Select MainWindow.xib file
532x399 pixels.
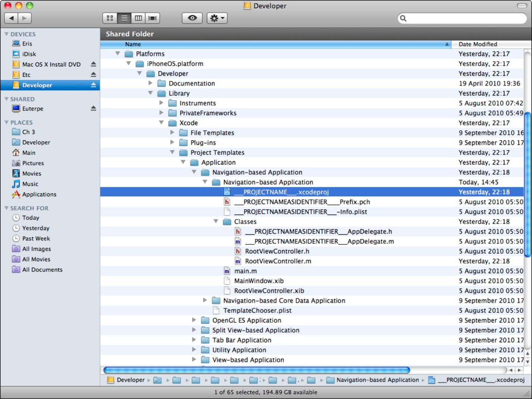(312, 281)
